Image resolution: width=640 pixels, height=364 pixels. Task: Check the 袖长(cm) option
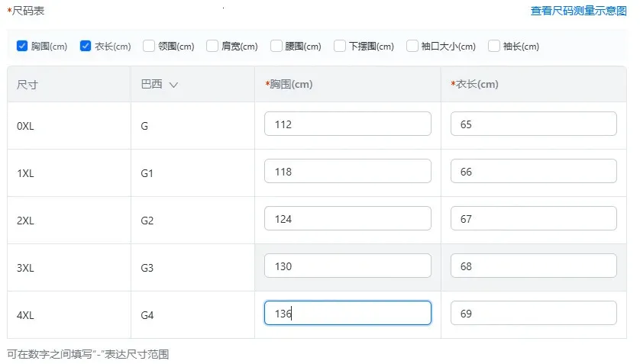[x=494, y=46]
